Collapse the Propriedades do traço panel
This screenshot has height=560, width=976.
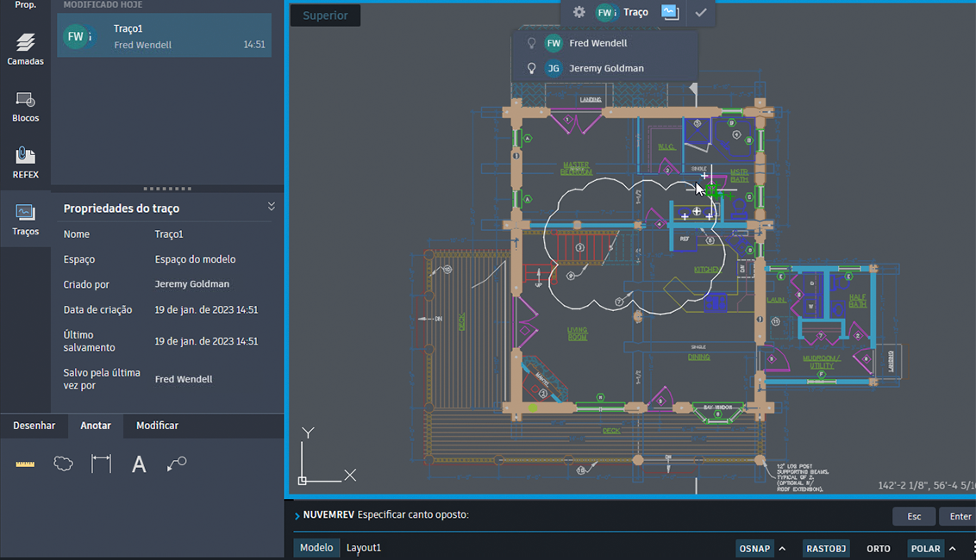pos(271,207)
